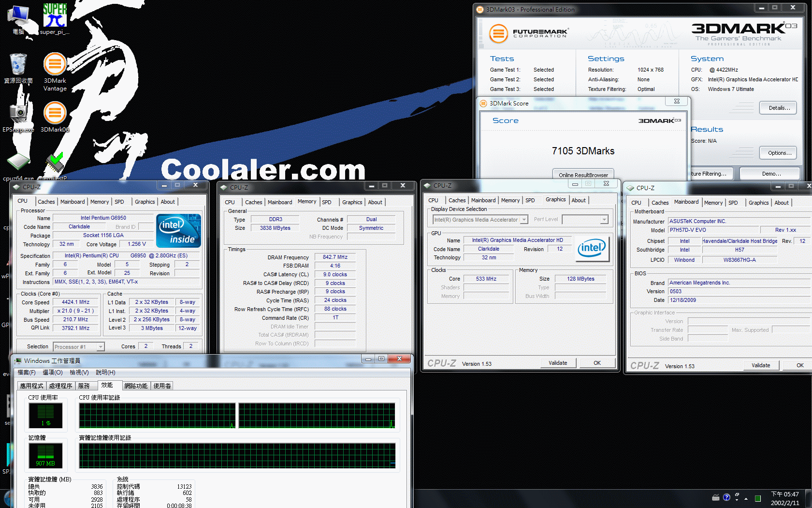This screenshot has width=812, height=508.
Task: Click the Futuremark logo in 3DMark03
Action: (x=528, y=33)
